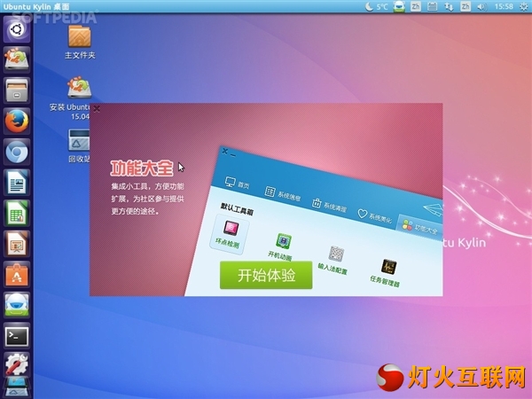Open LibreOffice Impress presentation

click(x=17, y=244)
